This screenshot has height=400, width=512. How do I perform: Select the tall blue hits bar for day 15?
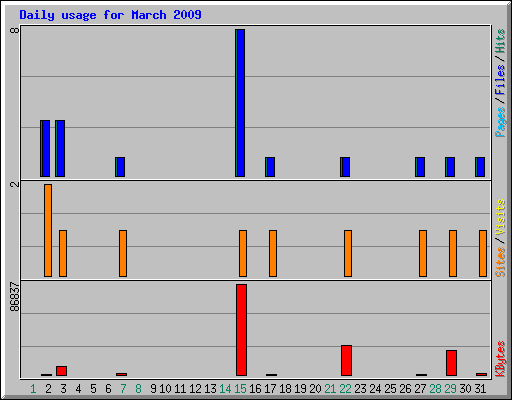click(x=240, y=103)
